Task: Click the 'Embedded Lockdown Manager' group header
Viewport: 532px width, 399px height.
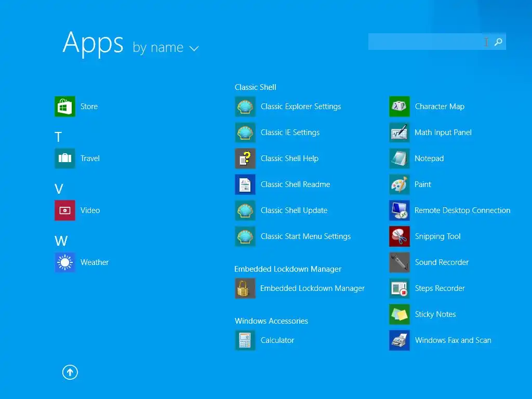Action: (288, 269)
